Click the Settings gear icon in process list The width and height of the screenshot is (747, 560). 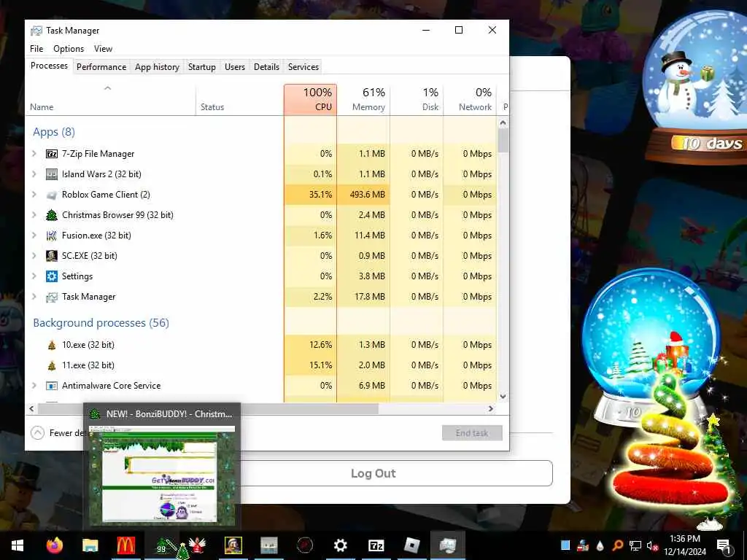52,276
